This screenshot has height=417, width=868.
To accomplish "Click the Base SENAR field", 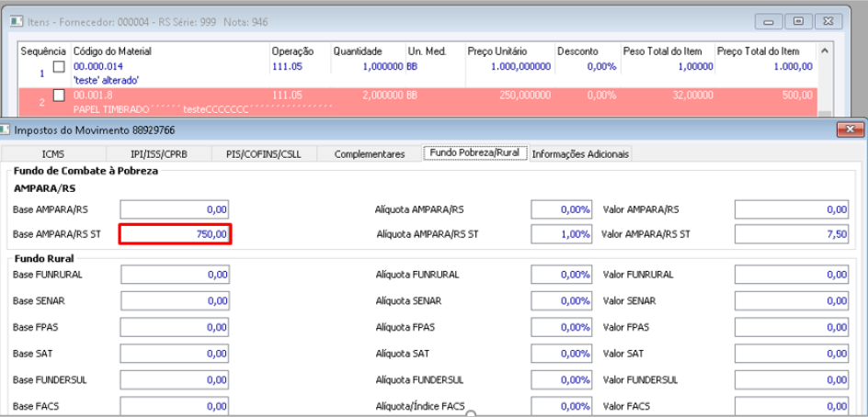I will 175,301.
